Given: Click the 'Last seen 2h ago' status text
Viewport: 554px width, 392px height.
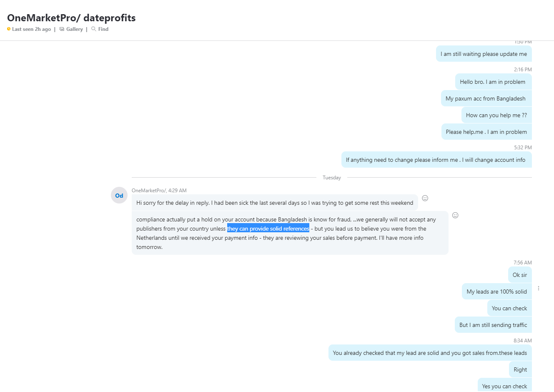Looking at the screenshot, I should tap(31, 29).
